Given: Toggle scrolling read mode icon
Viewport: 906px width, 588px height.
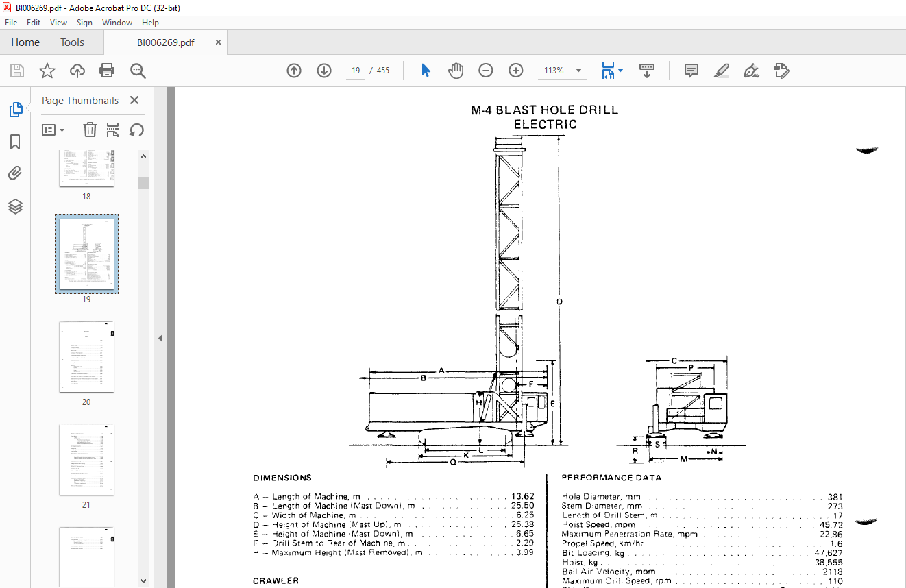Looking at the screenshot, I should (x=647, y=71).
